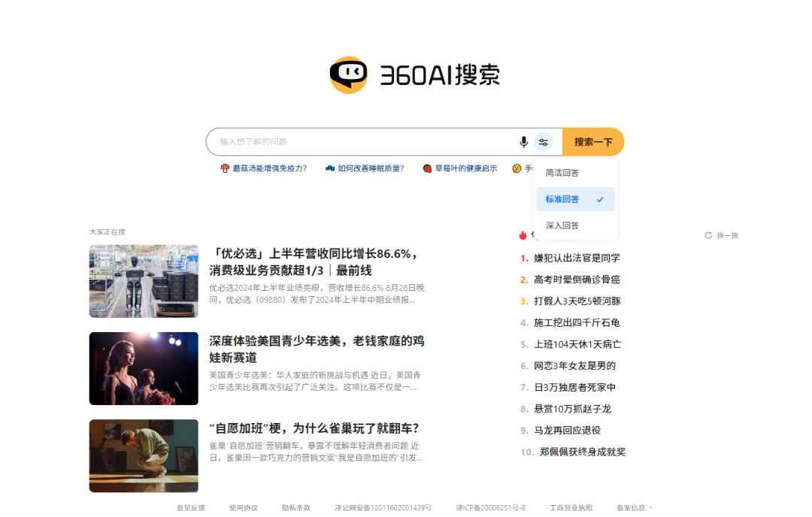
Task: Open hot search 施工挖出四千斤石龟
Action: pos(577,323)
